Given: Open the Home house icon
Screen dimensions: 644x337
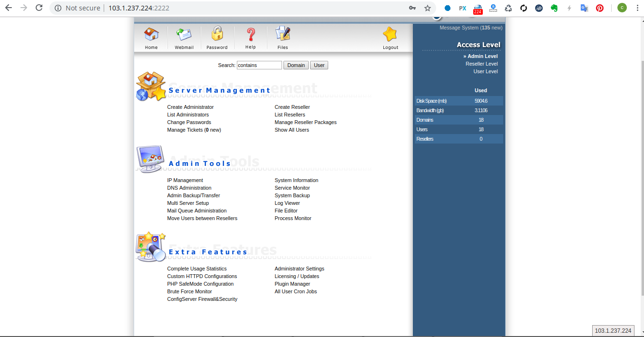Looking at the screenshot, I should click(151, 35).
